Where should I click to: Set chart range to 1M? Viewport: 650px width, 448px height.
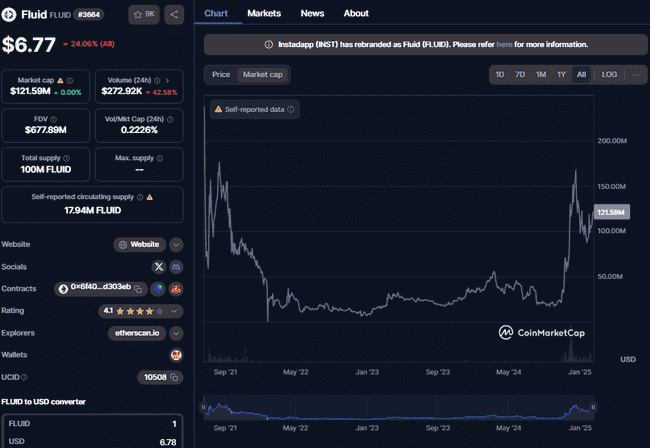click(541, 75)
